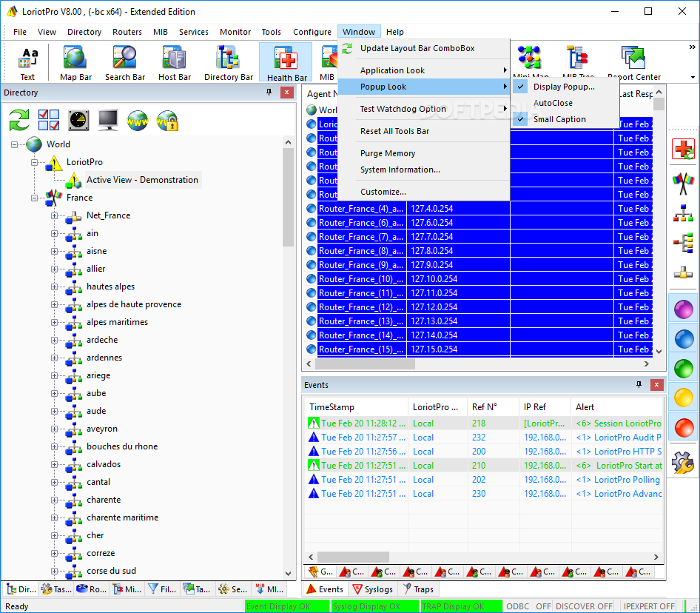Expand the ain node
The height and width of the screenshot is (613, 700).
coord(55,234)
